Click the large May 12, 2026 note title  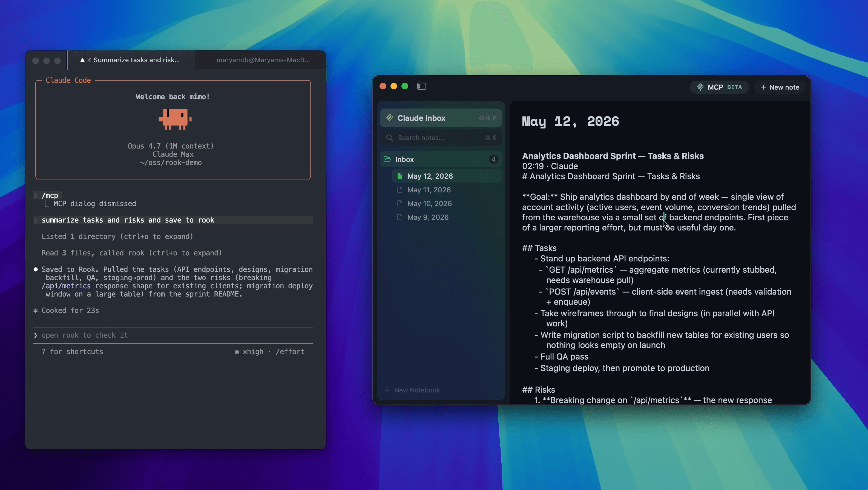pyautogui.click(x=570, y=121)
